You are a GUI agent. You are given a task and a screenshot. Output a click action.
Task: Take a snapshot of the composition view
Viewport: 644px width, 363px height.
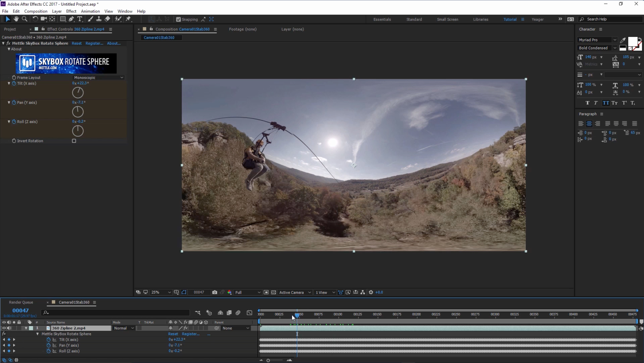pos(215,292)
